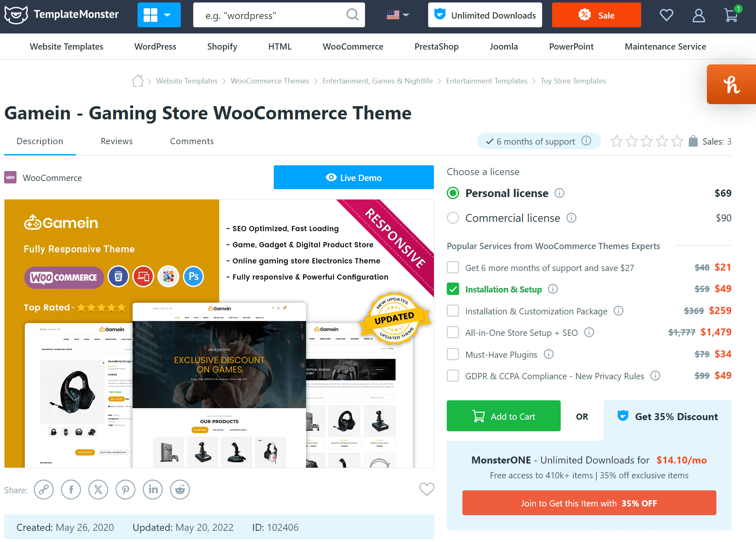Check Get 6 more months of support
The image size is (756, 542).
click(x=453, y=267)
